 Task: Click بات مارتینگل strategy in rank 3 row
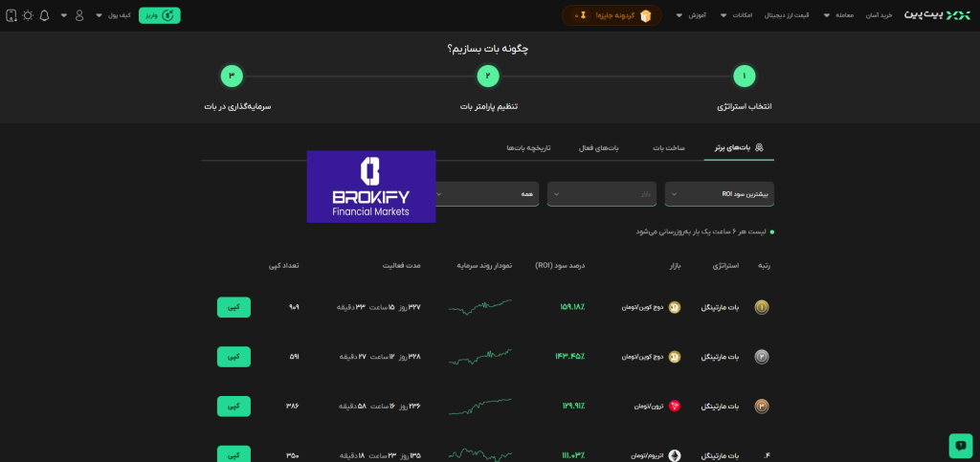pyautogui.click(x=721, y=407)
